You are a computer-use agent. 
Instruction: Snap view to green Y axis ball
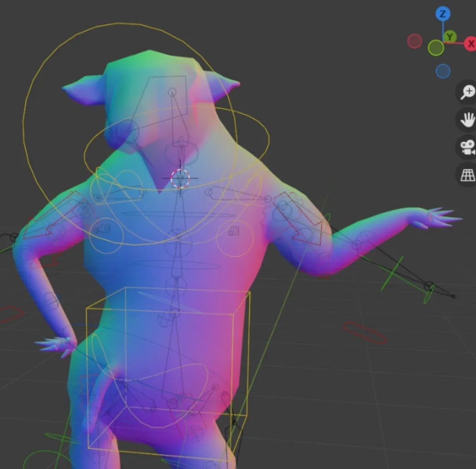pyautogui.click(x=449, y=37)
